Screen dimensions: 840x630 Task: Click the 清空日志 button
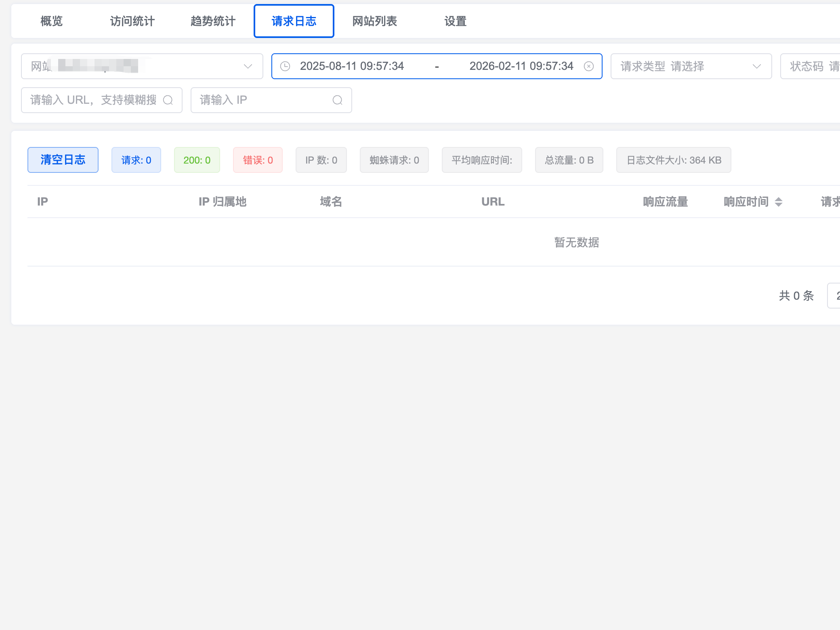63,160
